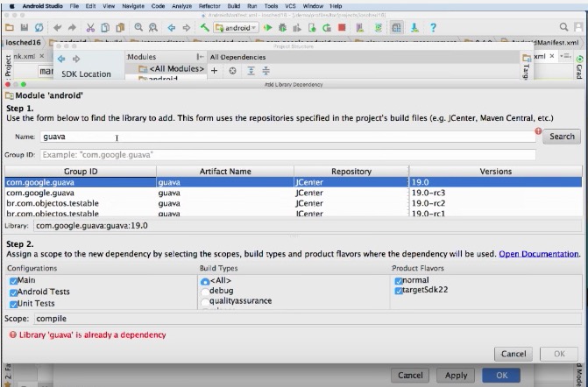Click the Synchronize toolbar icon

pyautogui.click(x=39, y=28)
